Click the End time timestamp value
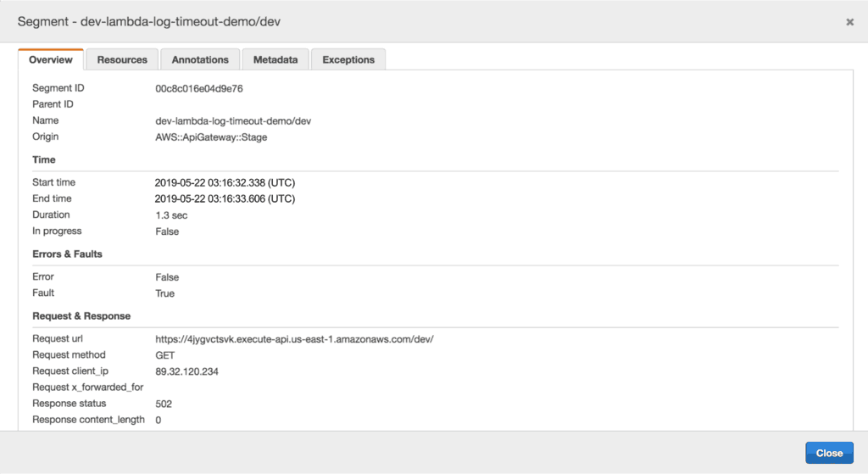The height and width of the screenshot is (474, 868). click(x=225, y=199)
